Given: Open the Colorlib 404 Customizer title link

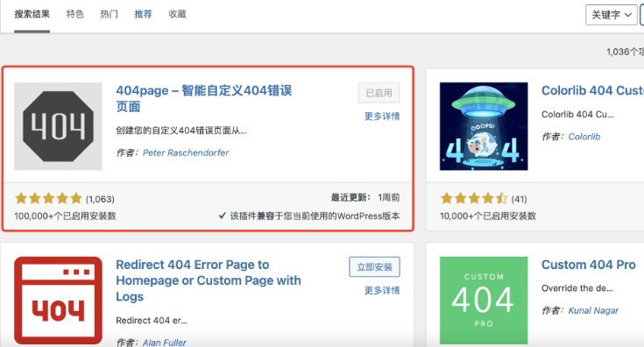Looking at the screenshot, I should pos(592,90).
